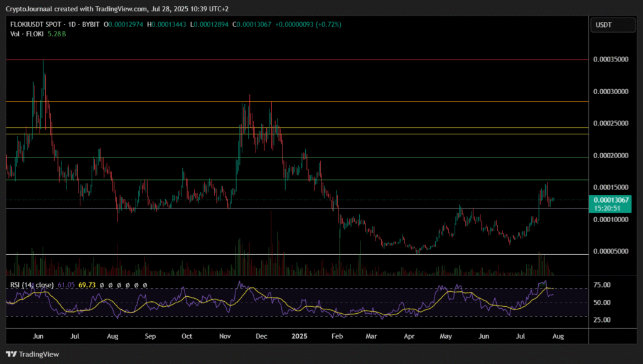Click the volume value 5.28 B
643x364 pixels.
[x=57, y=34]
